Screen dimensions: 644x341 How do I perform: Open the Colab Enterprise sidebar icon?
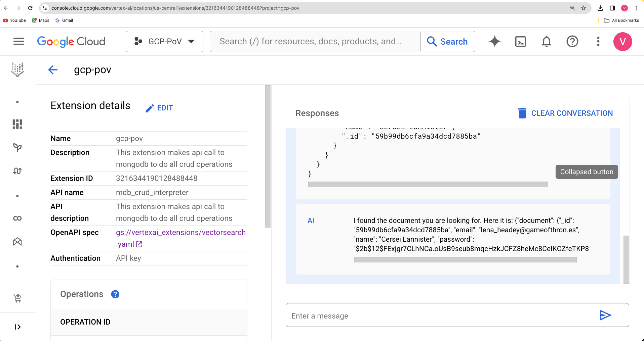17,218
